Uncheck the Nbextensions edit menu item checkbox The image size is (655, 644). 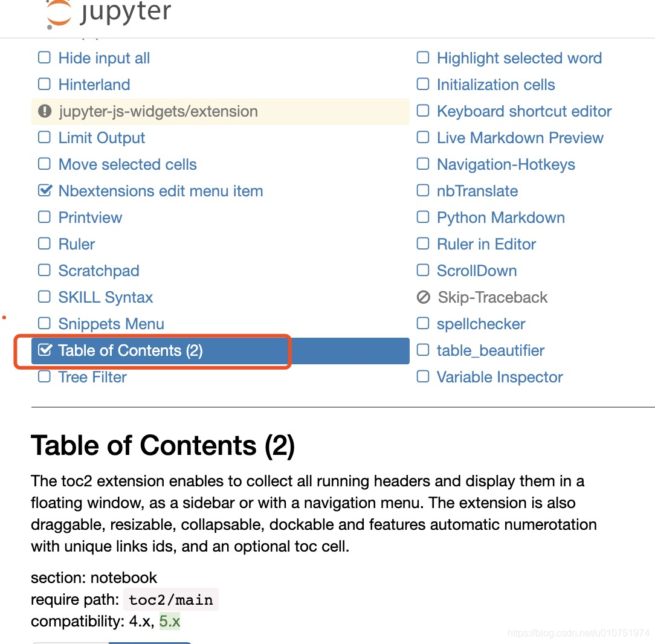point(45,191)
